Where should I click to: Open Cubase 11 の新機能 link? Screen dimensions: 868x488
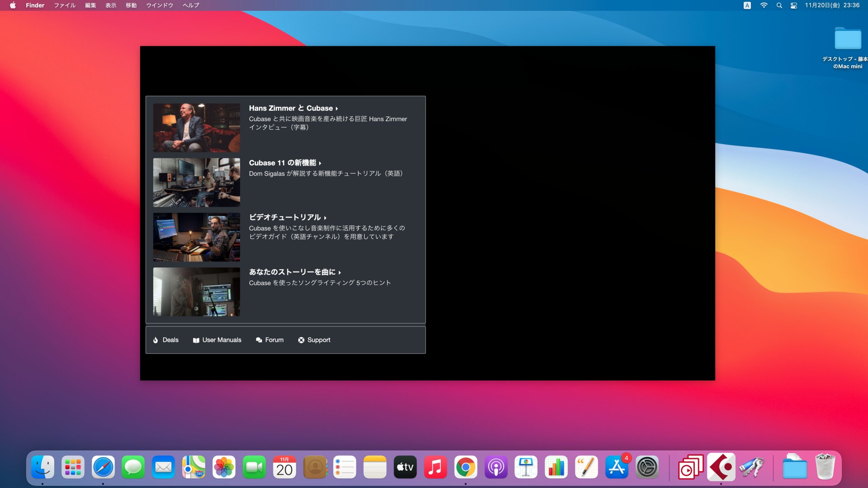click(285, 163)
